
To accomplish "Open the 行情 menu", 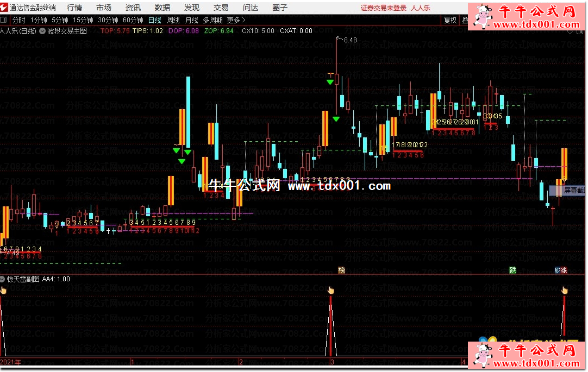I will (74, 8).
